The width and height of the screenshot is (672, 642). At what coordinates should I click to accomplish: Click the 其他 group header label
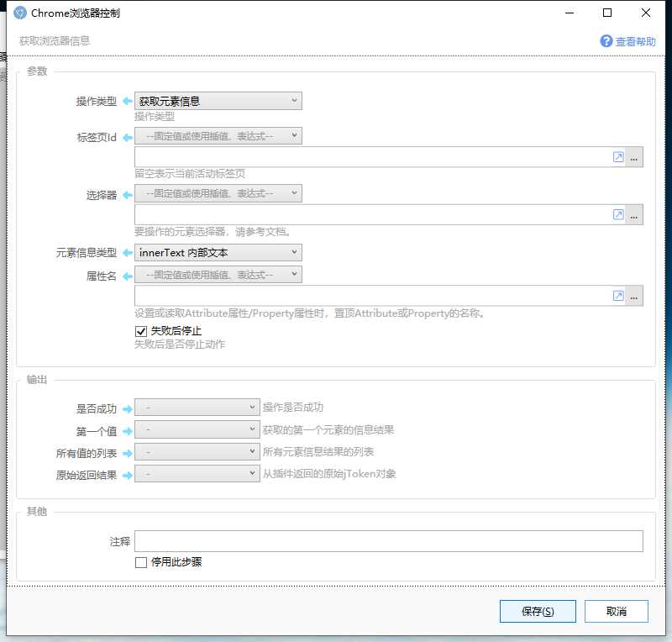(x=37, y=511)
